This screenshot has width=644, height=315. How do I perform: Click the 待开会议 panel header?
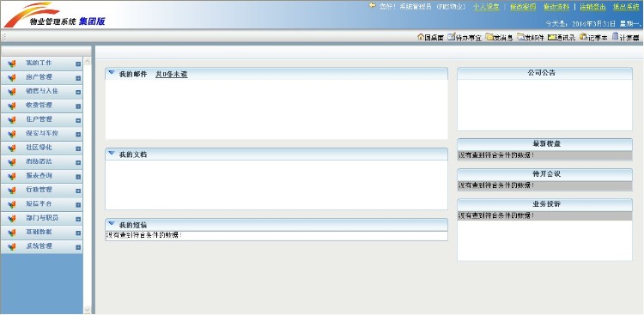544,174
